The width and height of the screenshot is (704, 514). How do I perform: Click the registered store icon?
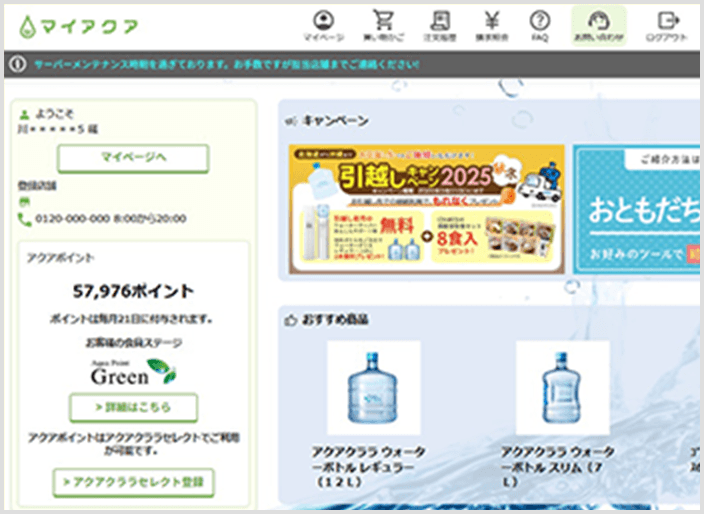[24, 202]
